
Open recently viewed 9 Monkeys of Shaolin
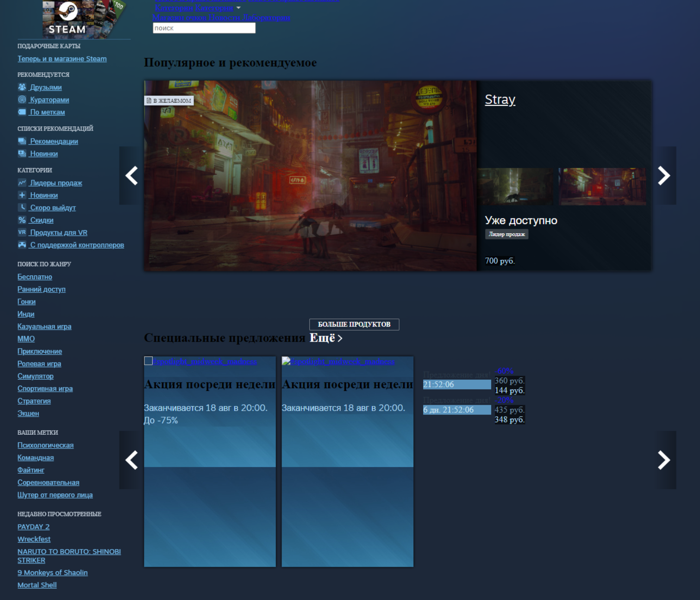[52, 573]
